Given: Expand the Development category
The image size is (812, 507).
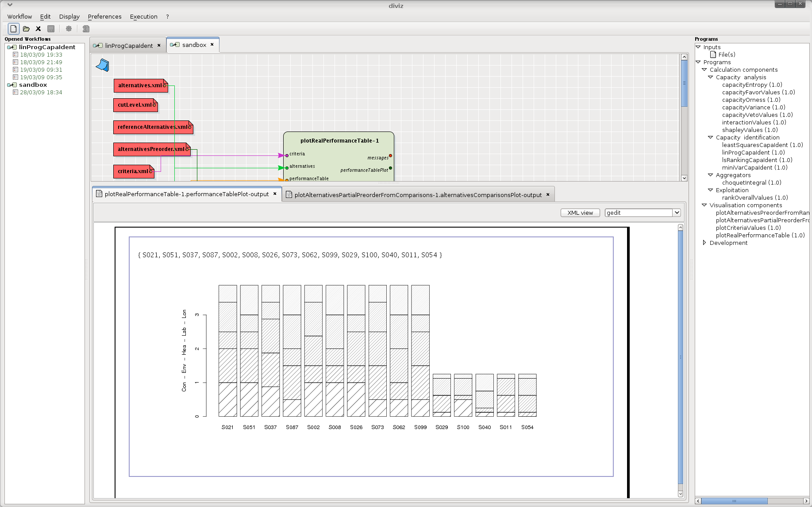Looking at the screenshot, I should 704,243.
